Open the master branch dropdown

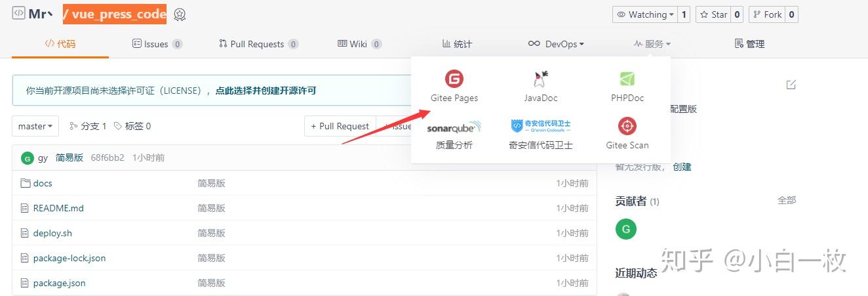[x=35, y=126]
